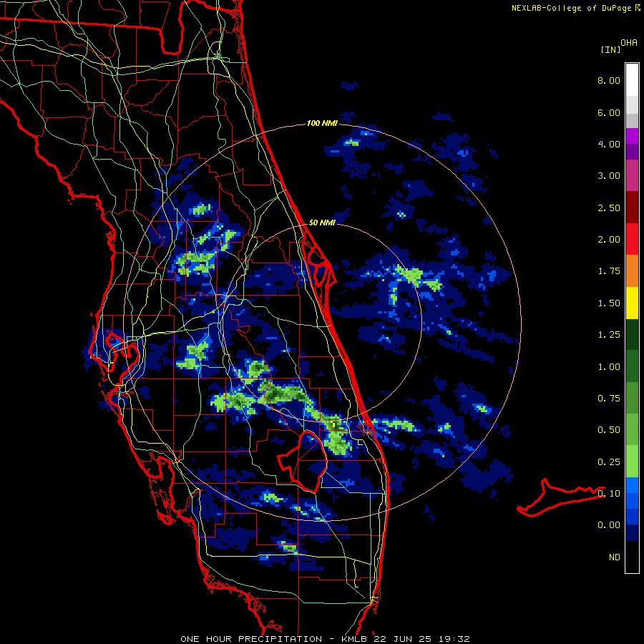This screenshot has width=644, height=644.
Task: Click the 6.00 legend value
Action: tap(609, 112)
